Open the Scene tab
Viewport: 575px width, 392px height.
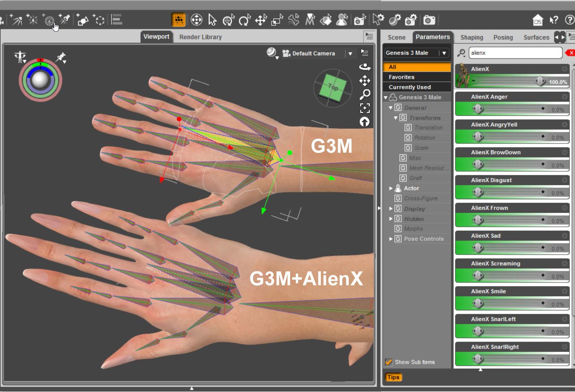(396, 37)
